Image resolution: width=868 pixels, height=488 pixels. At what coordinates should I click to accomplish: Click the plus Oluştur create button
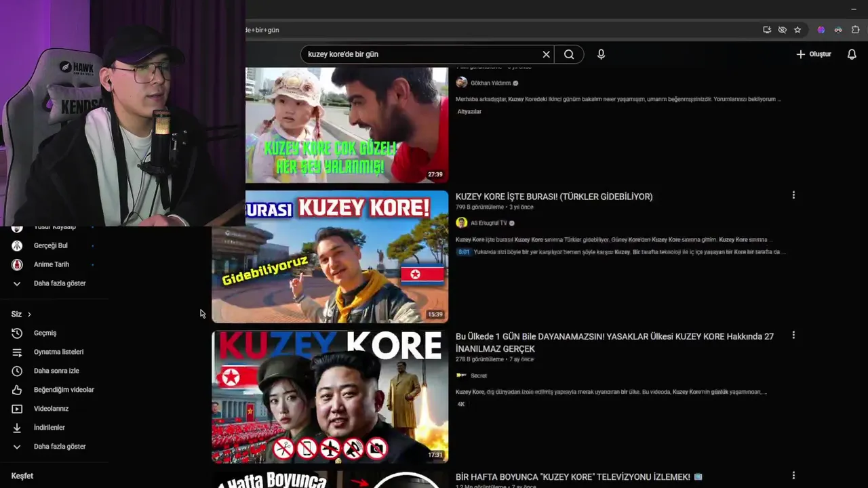tap(814, 54)
